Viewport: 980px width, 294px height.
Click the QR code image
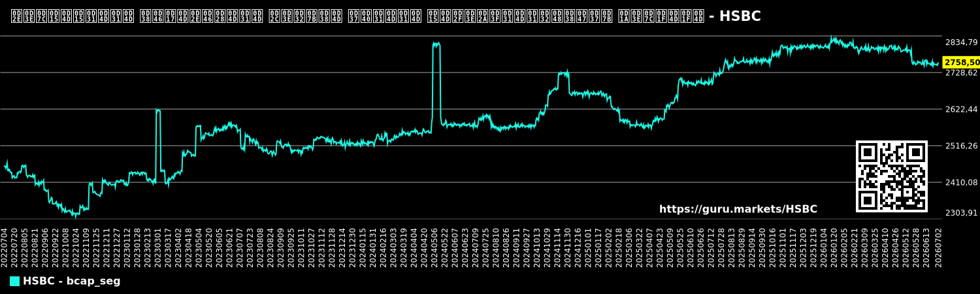tap(892, 176)
